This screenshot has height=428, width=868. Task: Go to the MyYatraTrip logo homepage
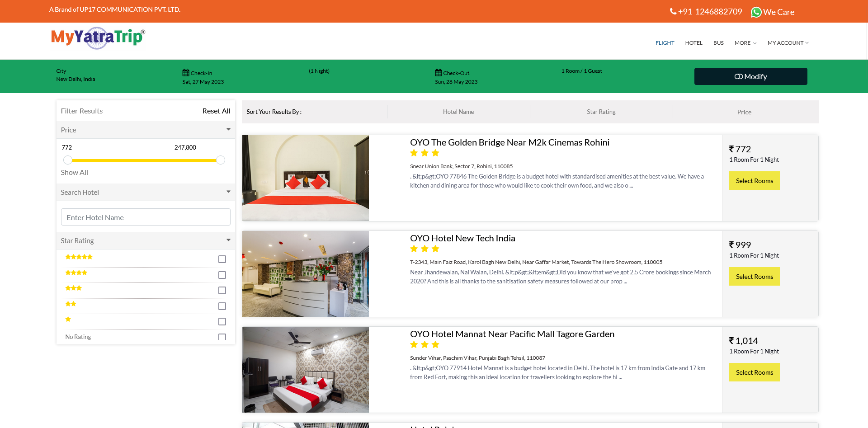pos(98,38)
